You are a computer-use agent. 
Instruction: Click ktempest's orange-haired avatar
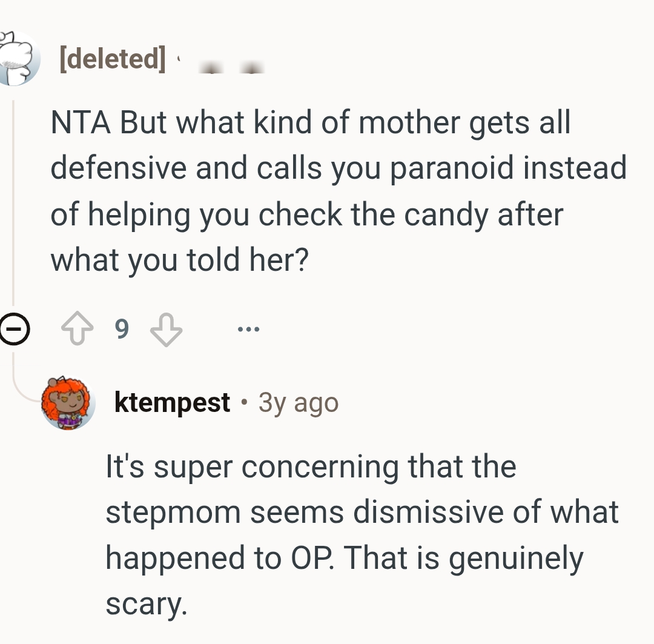pyautogui.click(x=68, y=402)
